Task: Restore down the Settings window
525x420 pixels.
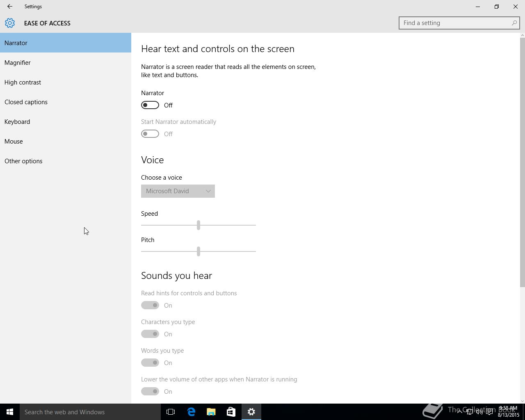Action: (x=497, y=7)
